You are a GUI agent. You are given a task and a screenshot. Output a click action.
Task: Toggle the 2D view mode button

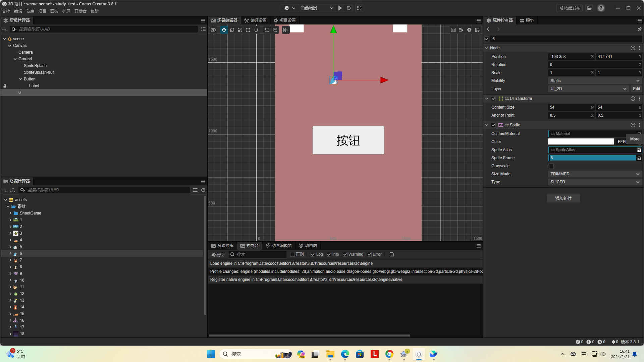pos(213,30)
